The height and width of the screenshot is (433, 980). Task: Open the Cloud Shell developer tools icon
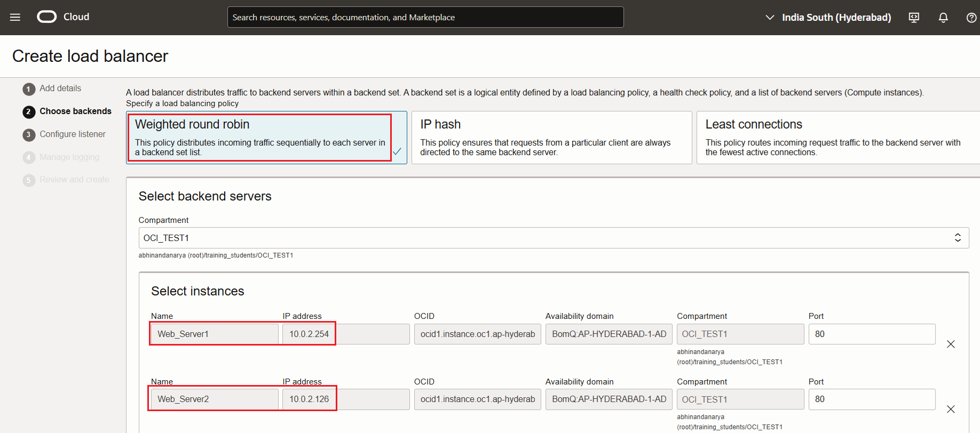pos(914,18)
